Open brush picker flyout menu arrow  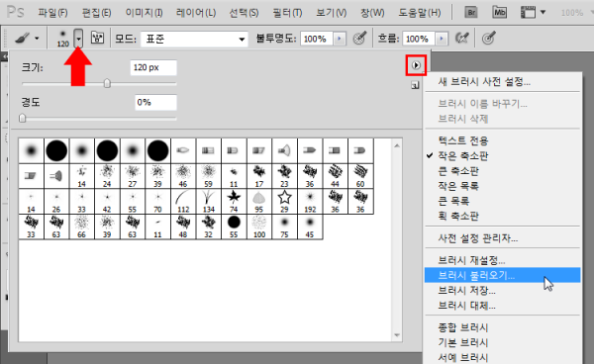[416, 65]
